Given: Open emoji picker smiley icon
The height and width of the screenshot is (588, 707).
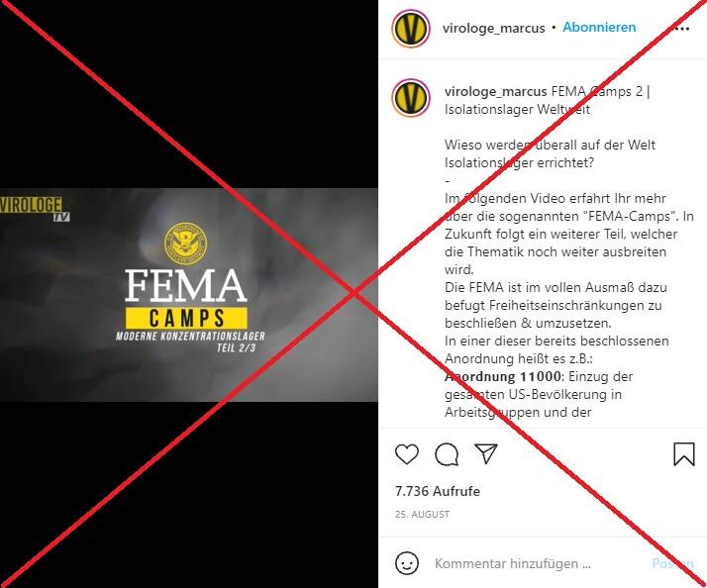Looking at the screenshot, I should 407,563.
